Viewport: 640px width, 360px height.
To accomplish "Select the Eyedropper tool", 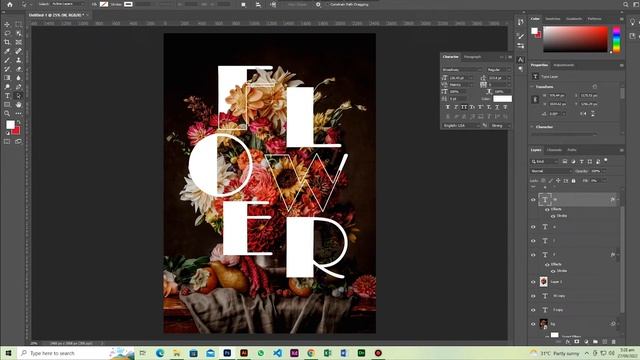I will pos(7,51).
